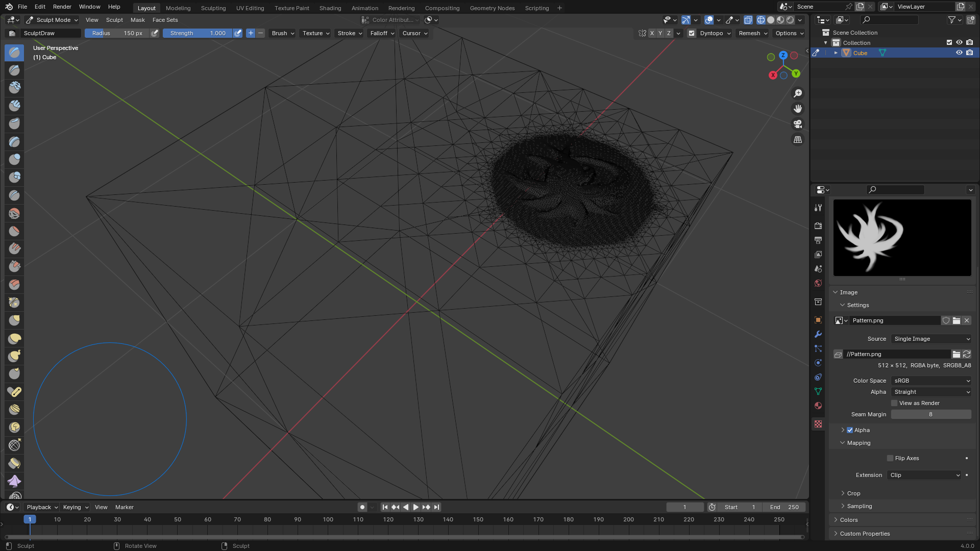Toggle Y axis symmetry
This screenshot has height=551, width=980.
(660, 33)
